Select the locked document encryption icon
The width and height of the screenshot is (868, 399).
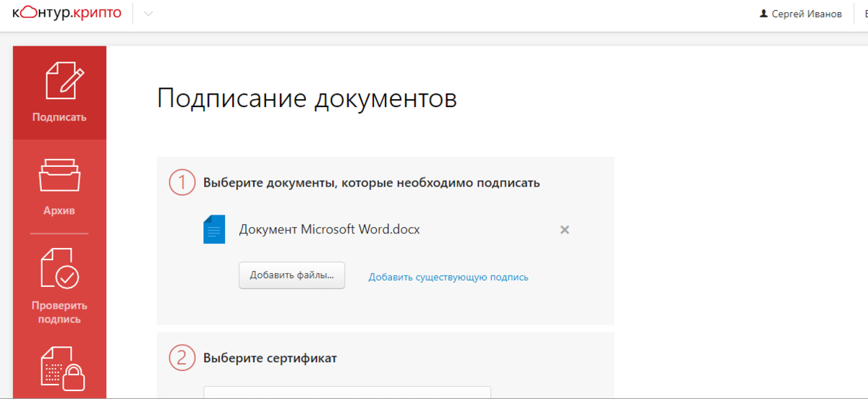62,370
